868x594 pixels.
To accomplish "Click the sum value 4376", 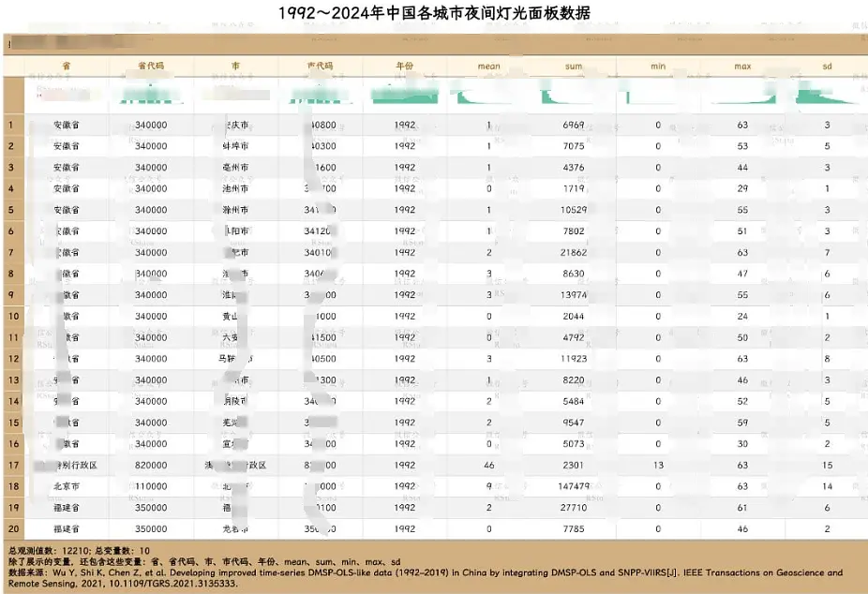I will tap(574, 168).
